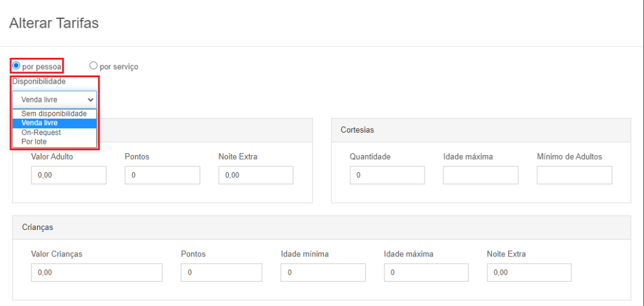Select the 'por pessoa' radio button
The image size is (644, 306).
[x=16, y=65]
